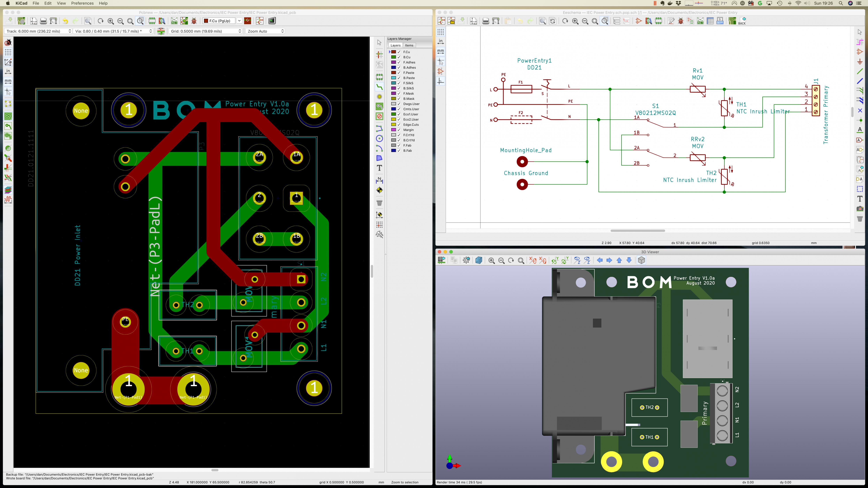Open the Help menu
This screenshot has width=868, height=488.
103,3
